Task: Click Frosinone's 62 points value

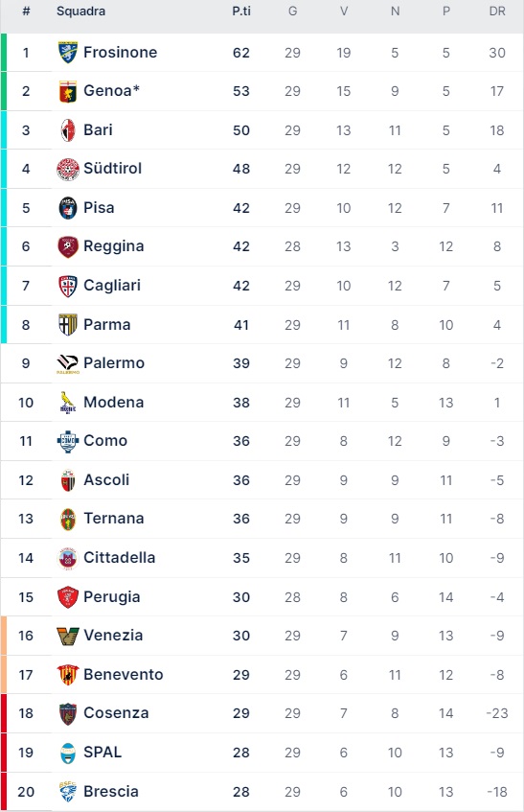Action: click(241, 53)
